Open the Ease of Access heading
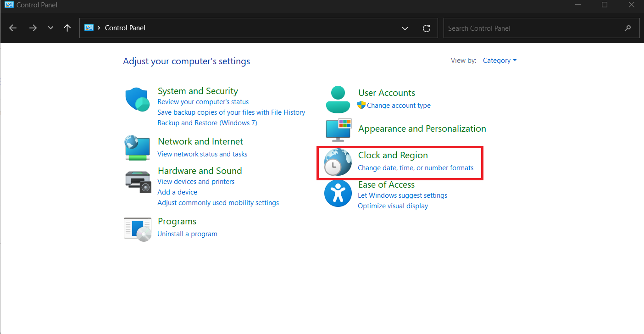The width and height of the screenshot is (644, 334). (x=386, y=184)
